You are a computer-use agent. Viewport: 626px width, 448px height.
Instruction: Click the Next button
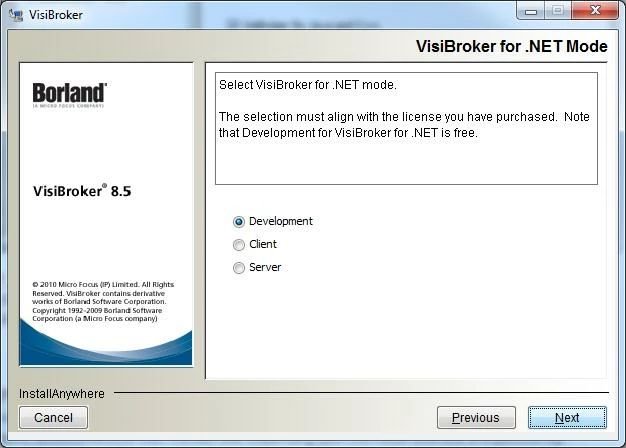567,418
